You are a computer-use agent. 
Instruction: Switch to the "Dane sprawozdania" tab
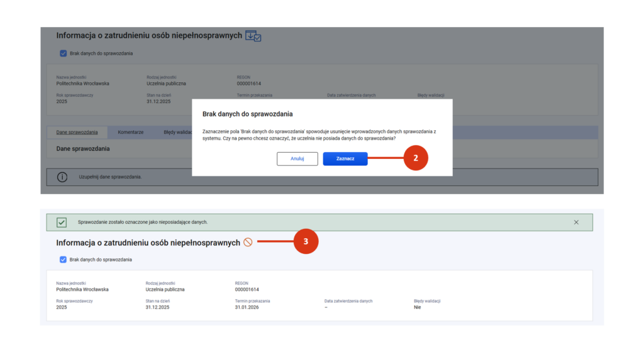[77, 133]
